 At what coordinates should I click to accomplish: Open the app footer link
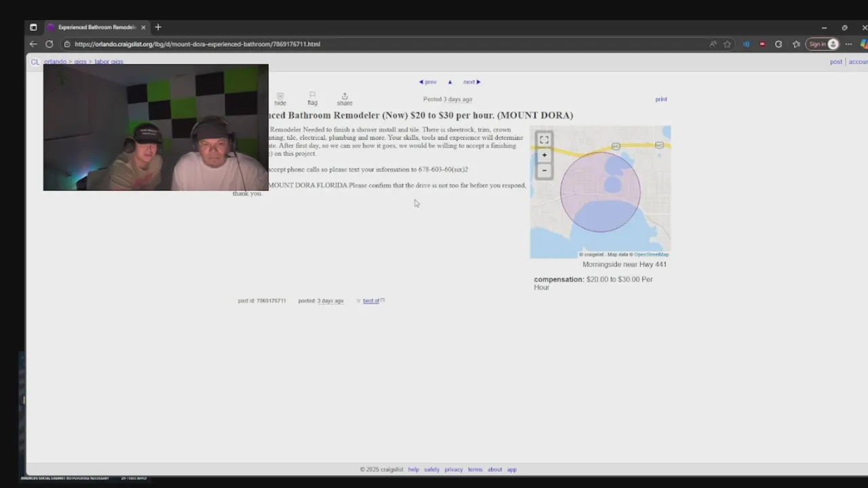tap(512, 470)
